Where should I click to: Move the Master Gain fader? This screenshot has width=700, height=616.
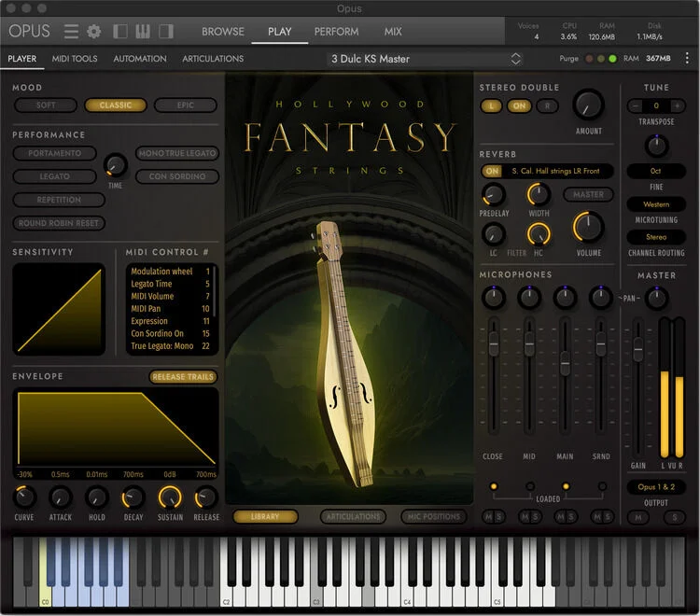tap(638, 349)
